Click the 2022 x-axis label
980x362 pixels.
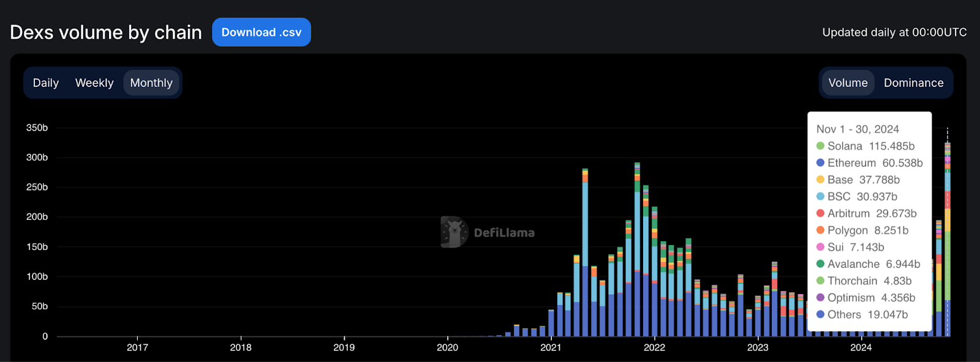(x=654, y=347)
